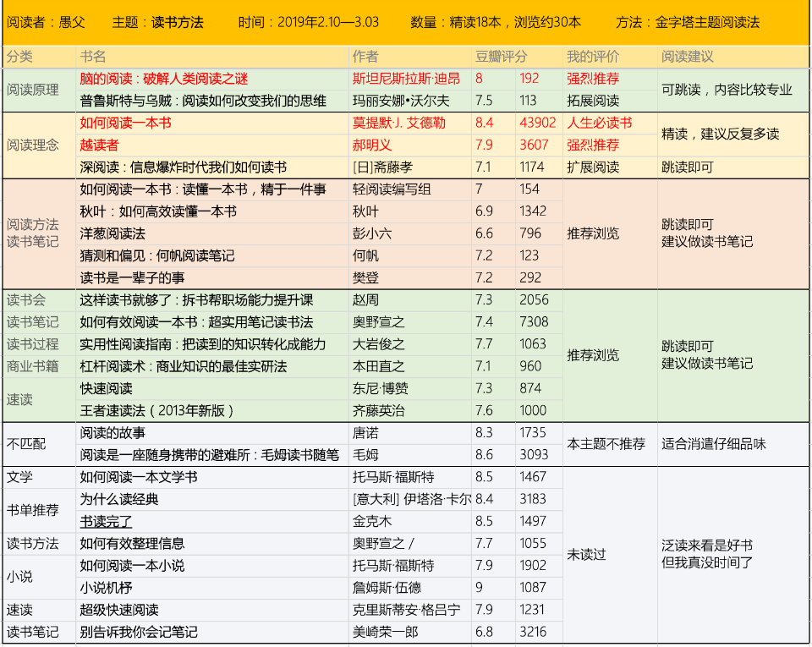Click the evaluation 本主题不推荐
The height and width of the screenshot is (647, 812).
click(606, 444)
